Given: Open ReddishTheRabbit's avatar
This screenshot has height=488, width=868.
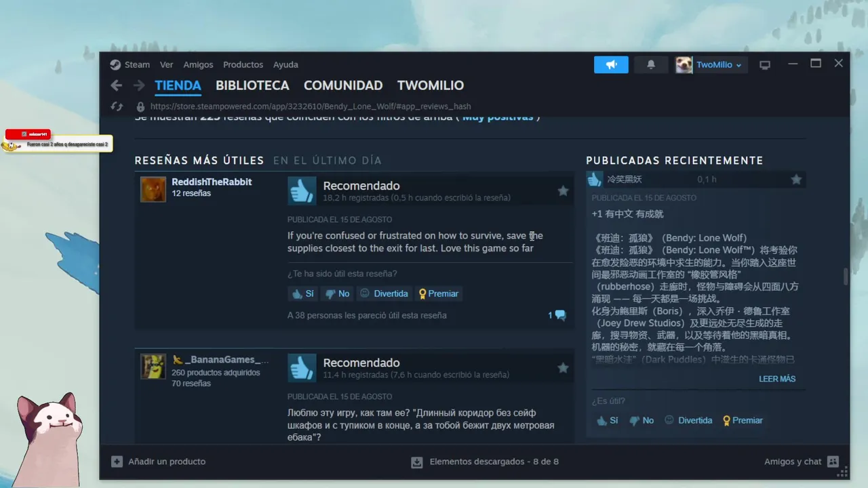Looking at the screenshot, I should click(153, 189).
